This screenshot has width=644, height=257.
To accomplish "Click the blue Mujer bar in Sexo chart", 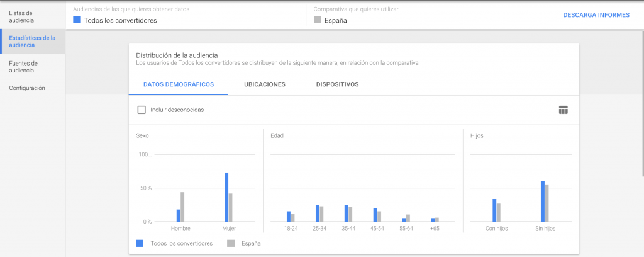I will point(226,197).
